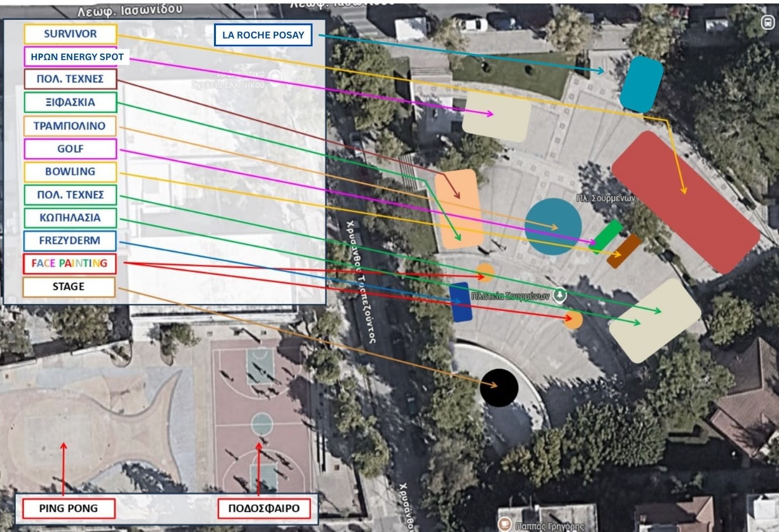The image size is (779, 532).
Task: Select the black stage circle on the map
Action: [499, 388]
